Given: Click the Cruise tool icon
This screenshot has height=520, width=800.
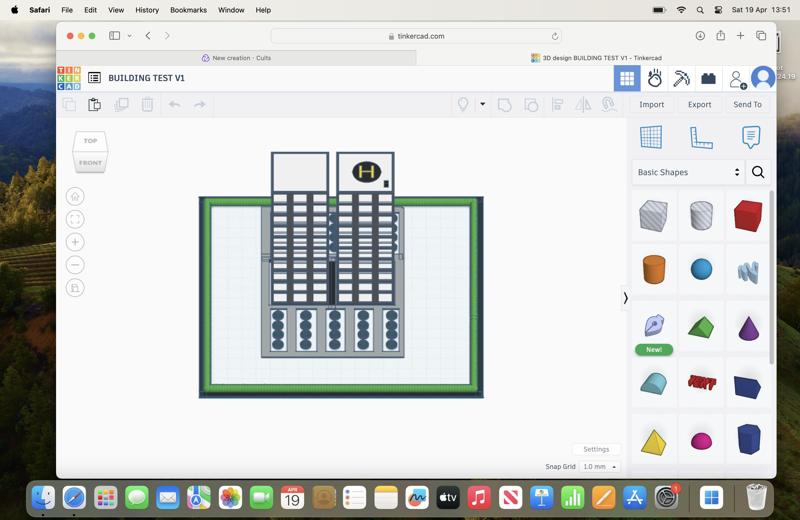Looking at the screenshot, I should [x=608, y=105].
